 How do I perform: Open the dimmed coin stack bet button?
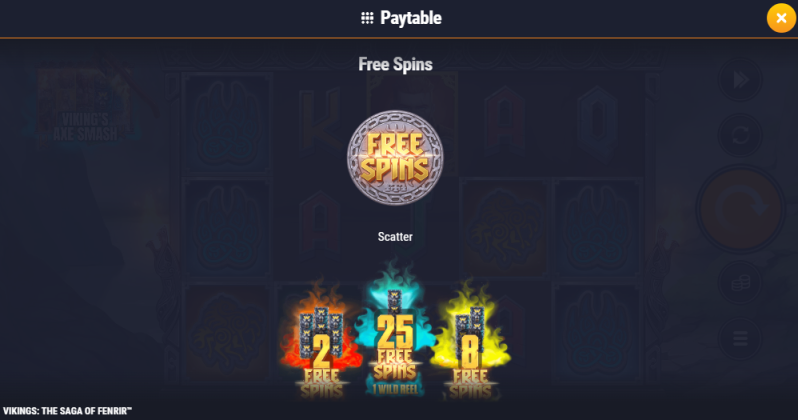coord(740,283)
